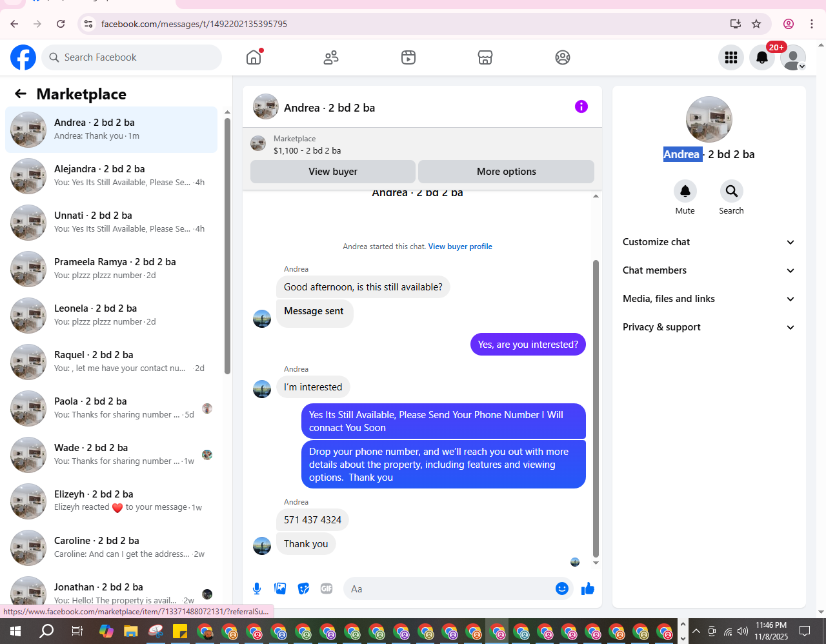The width and height of the screenshot is (826, 644).
Task: Click the 571 437 4324 message bubble
Action: click(313, 520)
